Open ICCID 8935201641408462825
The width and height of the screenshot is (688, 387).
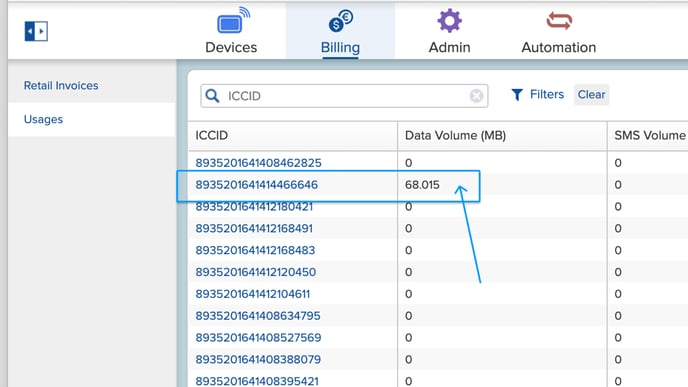tap(258, 163)
